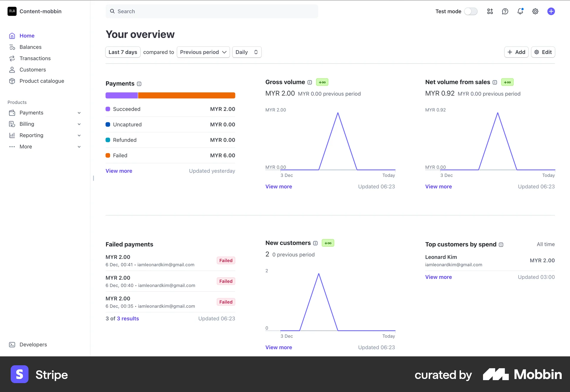Expand the Reporting section in sidebar
The height and width of the screenshot is (392, 570).
(x=31, y=135)
